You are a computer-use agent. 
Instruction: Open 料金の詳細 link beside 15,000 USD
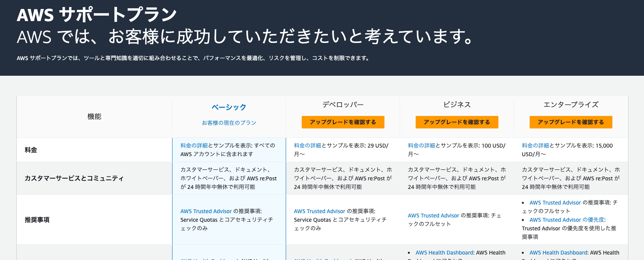(535, 145)
